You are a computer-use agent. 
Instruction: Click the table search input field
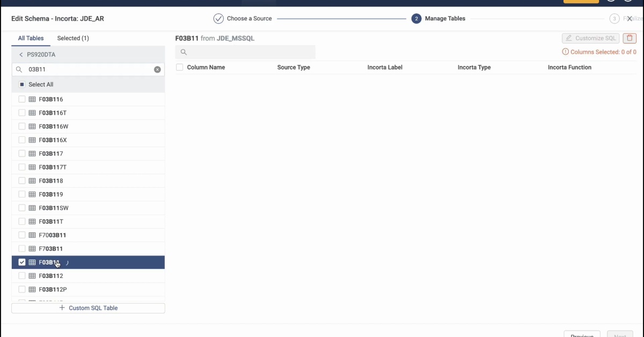(x=88, y=69)
